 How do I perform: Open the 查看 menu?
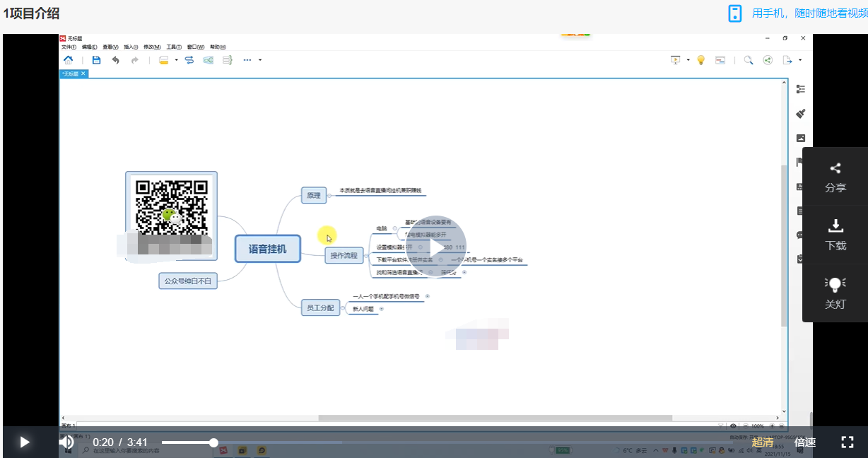point(110,47)
